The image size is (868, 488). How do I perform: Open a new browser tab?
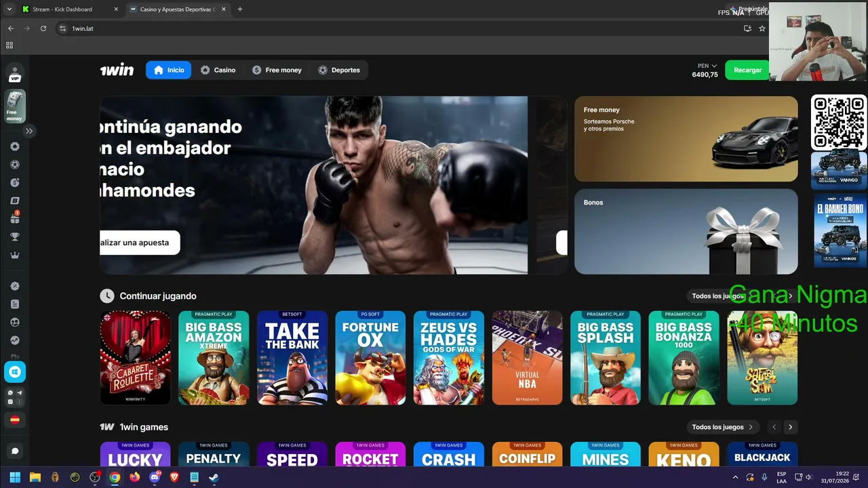coord(240,9)
